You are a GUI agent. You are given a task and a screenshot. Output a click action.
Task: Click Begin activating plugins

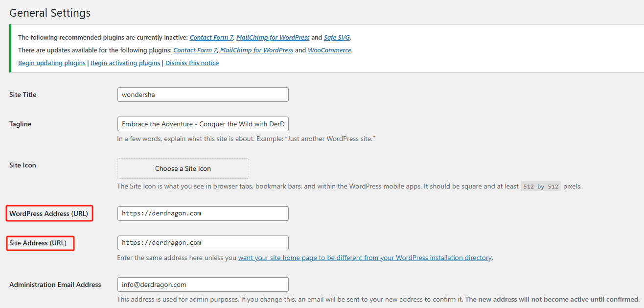click(125, 63)
